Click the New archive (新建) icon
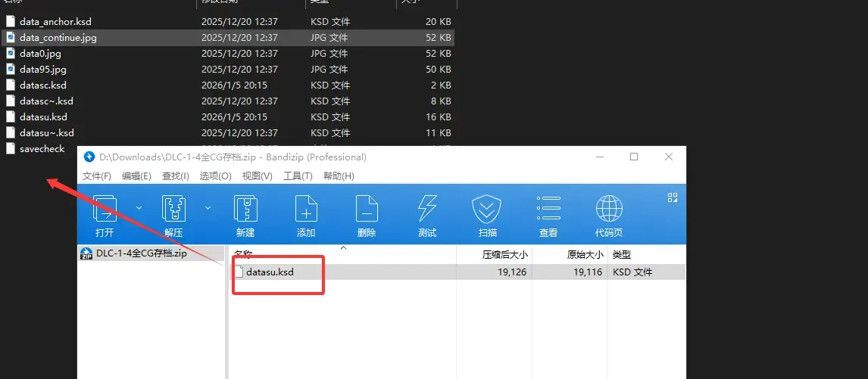 (x=245, y=209)
